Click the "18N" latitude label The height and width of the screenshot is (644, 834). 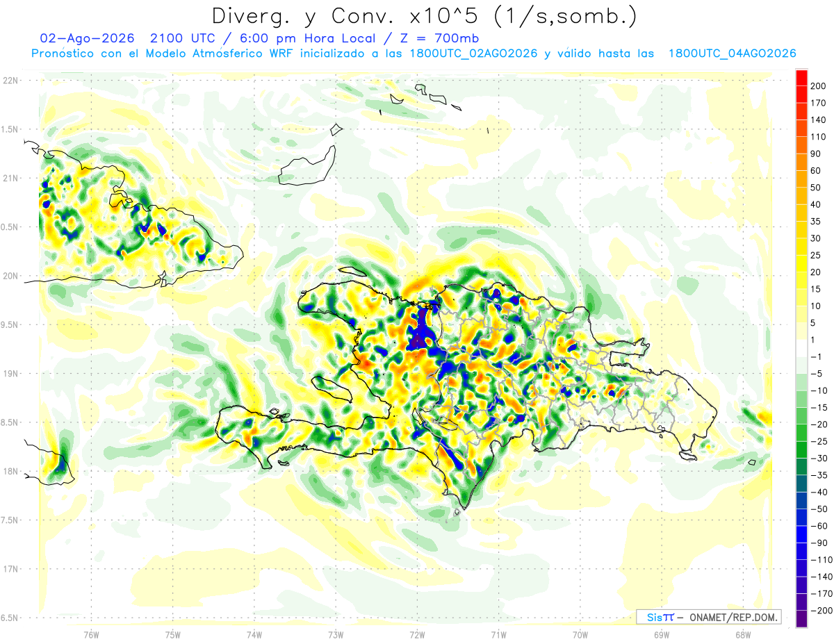[10, 472]
